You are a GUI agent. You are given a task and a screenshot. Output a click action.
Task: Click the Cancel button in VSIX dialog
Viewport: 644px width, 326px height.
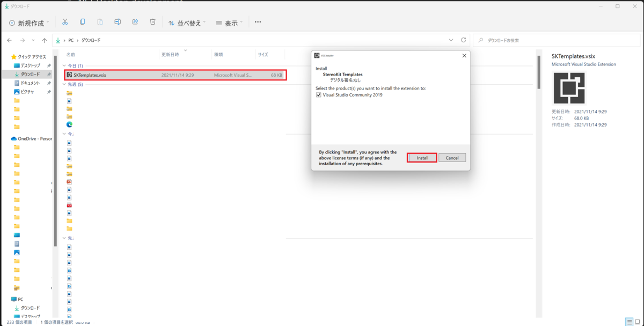[452, 158]
